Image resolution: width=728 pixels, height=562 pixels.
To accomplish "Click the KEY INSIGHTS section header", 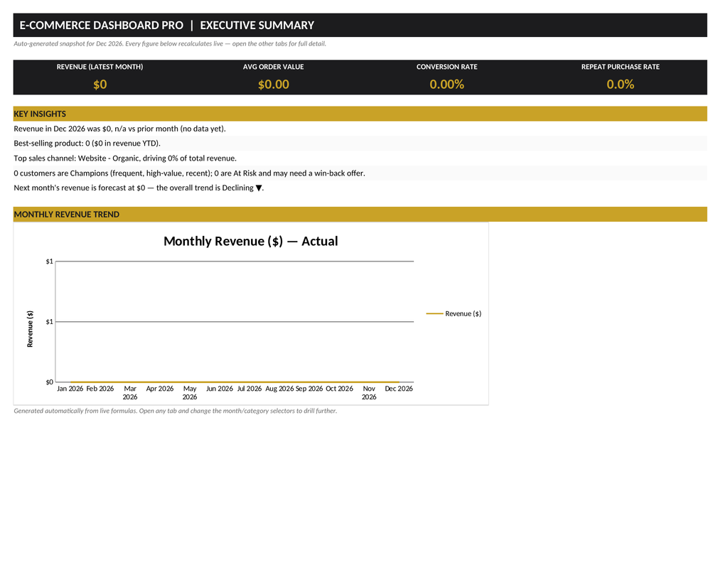I will coord(360,114).
